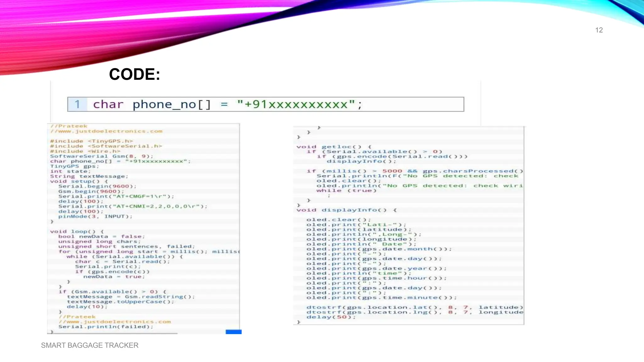This screenshot has height=362, width=644.
Task: Click the void setup() line
Action: pos(79,181)
